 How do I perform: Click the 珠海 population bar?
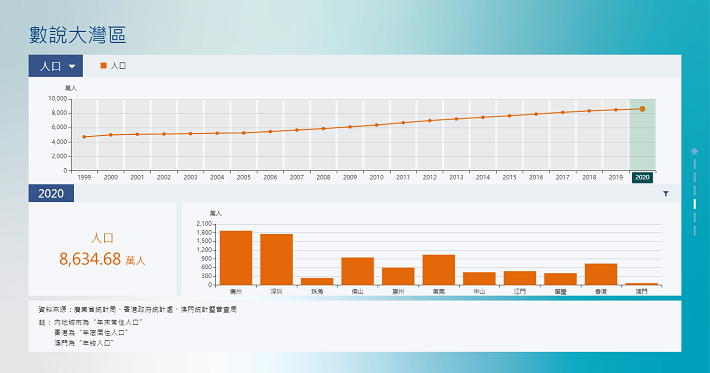(x=317, y=282)
